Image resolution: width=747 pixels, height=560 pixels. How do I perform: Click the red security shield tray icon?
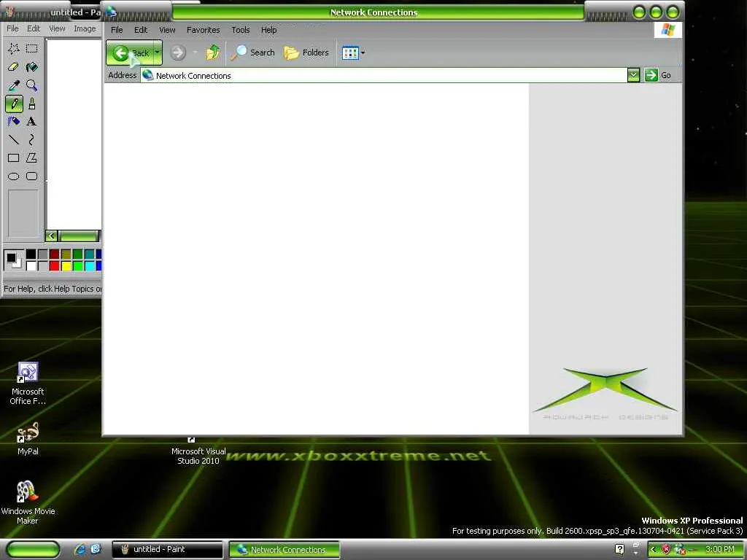666,550
